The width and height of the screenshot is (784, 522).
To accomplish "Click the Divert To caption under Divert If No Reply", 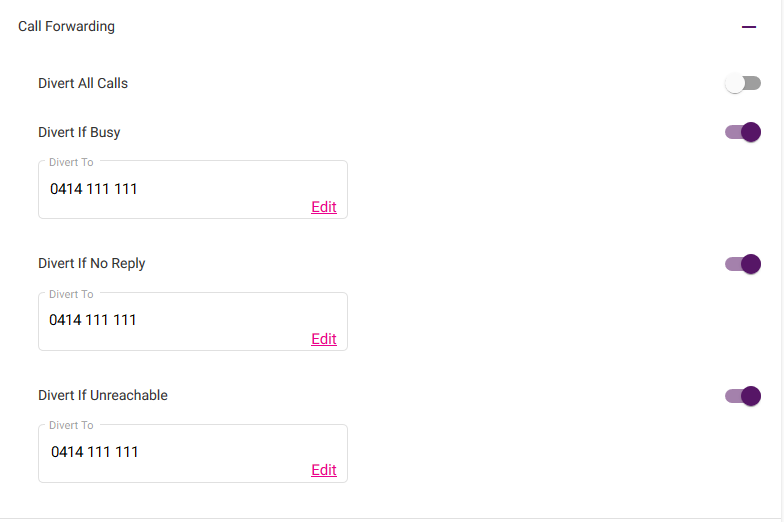I will [x=71, y=294].
